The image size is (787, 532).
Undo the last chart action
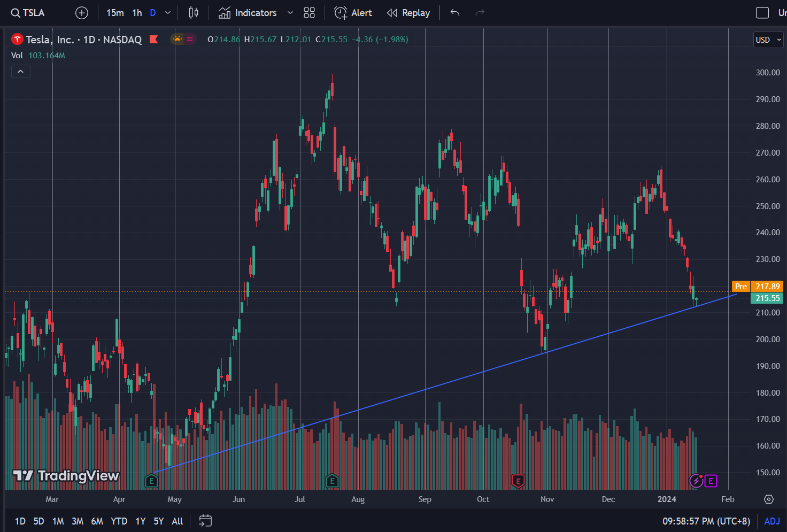tap(455, 13)
